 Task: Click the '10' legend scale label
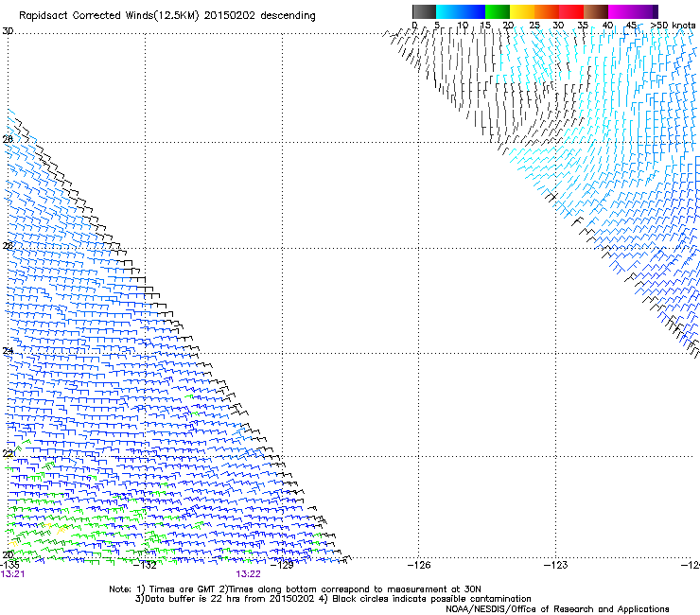coord(463,26)
